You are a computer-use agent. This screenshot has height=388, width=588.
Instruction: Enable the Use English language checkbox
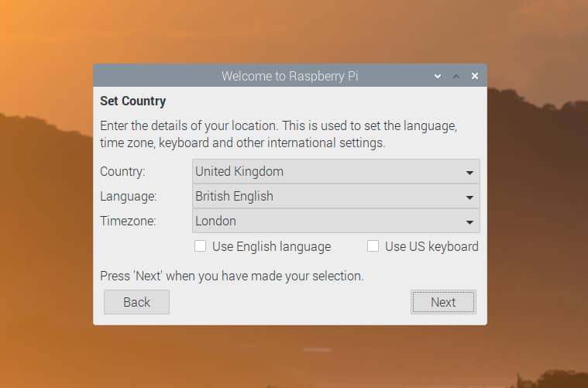200,246
